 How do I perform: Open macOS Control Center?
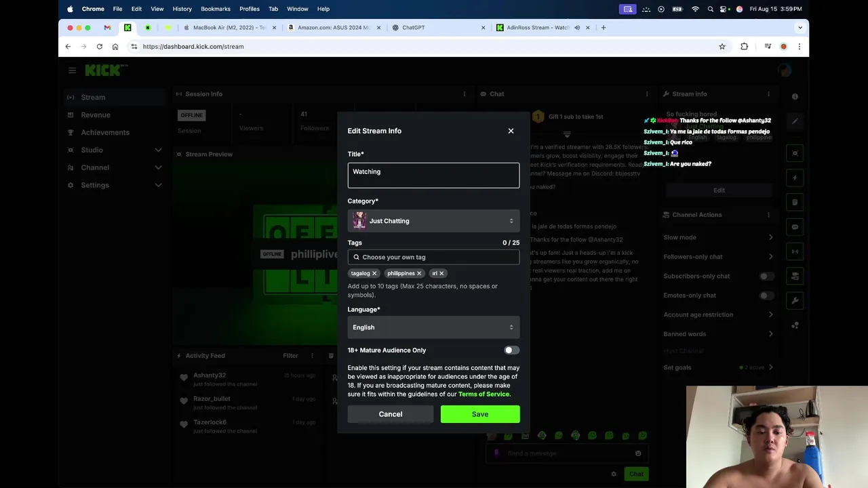tap(725, 9)
